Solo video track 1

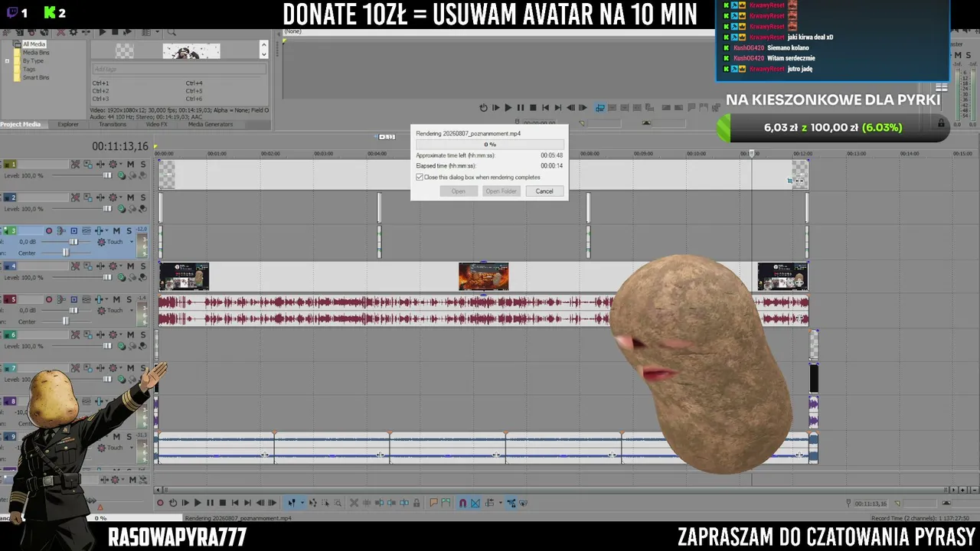click(142, 165)
